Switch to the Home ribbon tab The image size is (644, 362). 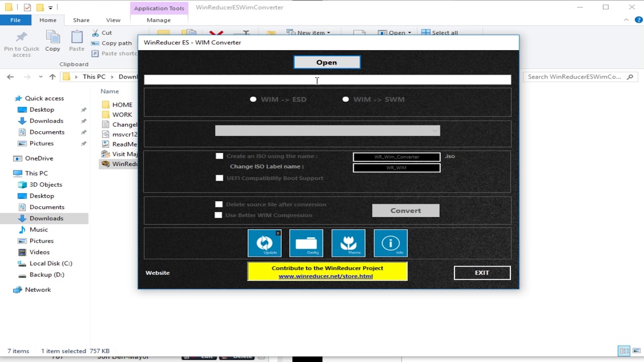click(48, 20)
